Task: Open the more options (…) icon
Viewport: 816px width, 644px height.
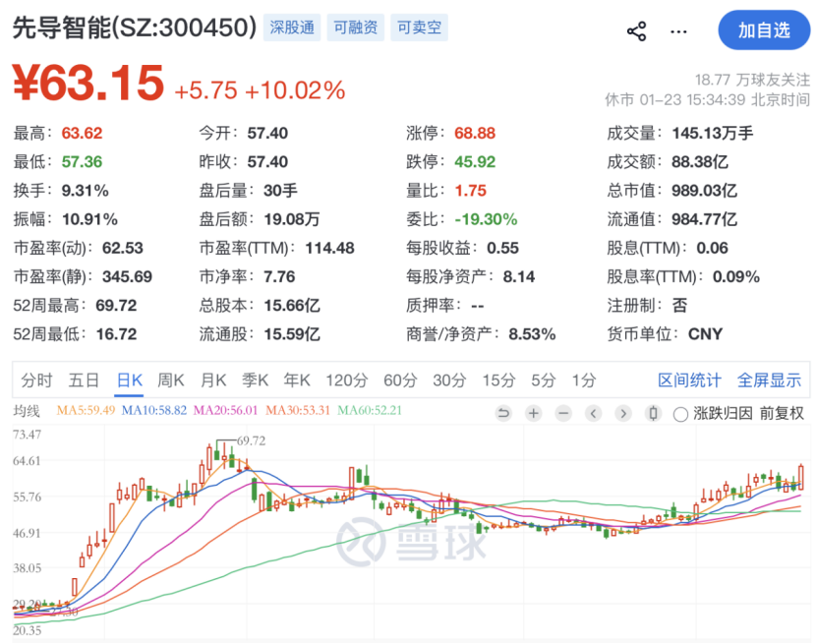Action: 678,31
